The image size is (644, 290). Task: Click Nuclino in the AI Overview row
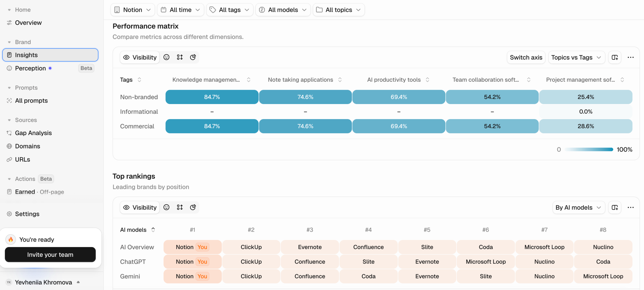tap(603, 247)
